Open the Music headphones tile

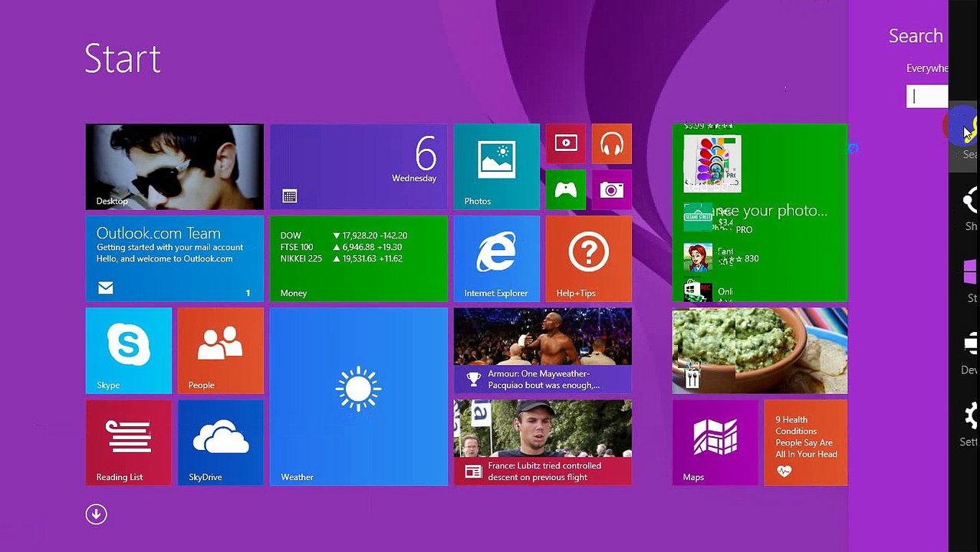point(611,143)
